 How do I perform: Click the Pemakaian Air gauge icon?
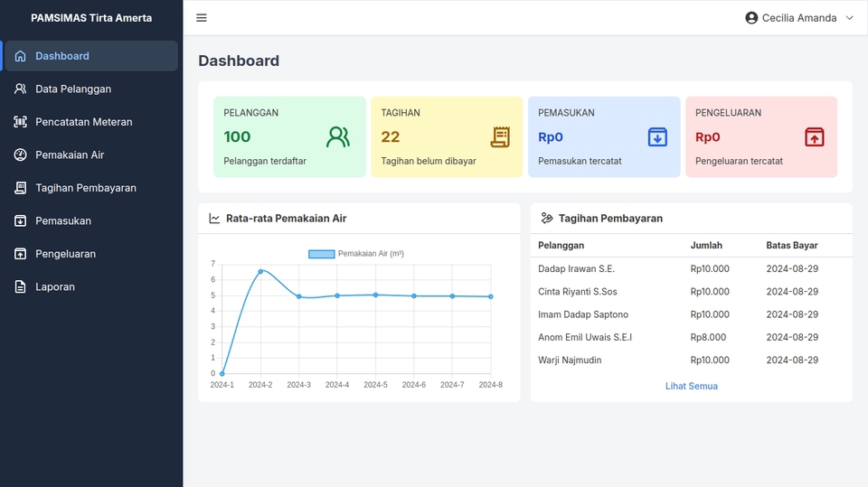21,155
